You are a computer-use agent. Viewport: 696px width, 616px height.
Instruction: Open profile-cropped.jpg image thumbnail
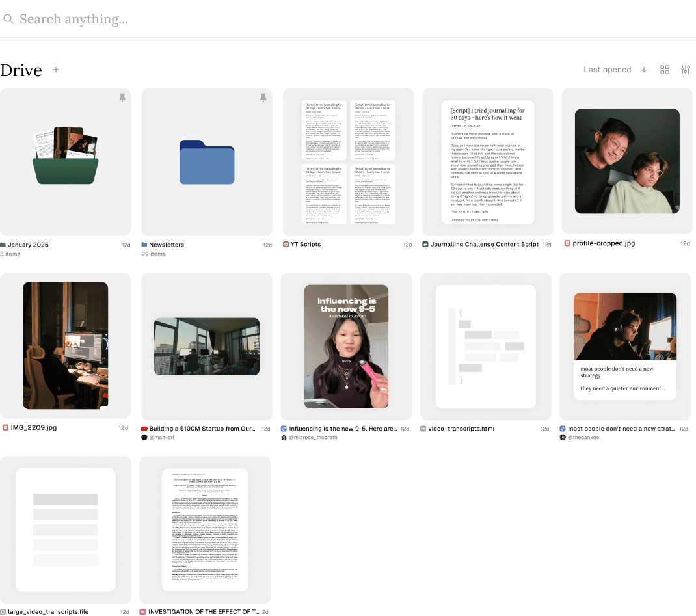tap(627, 161)
